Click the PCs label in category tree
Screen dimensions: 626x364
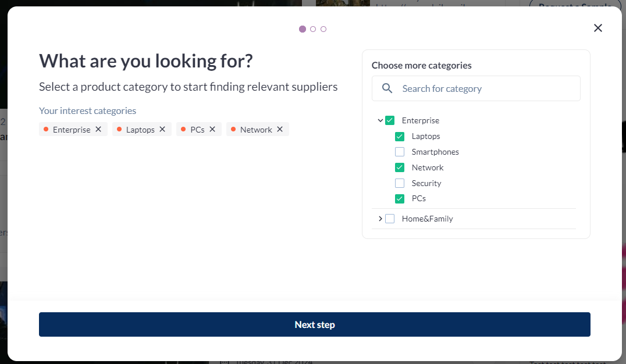pos(418,198)
